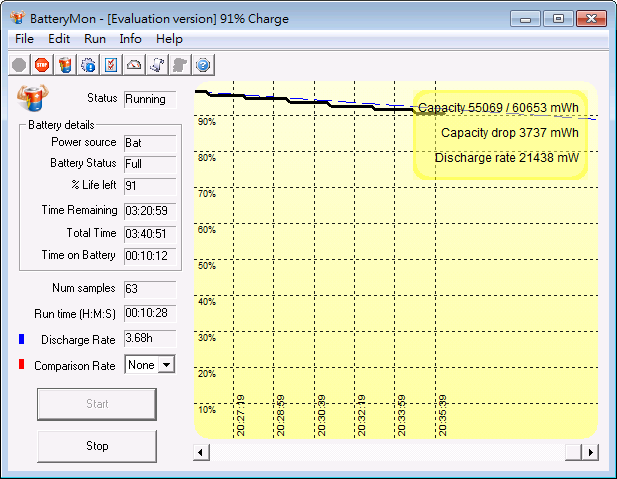Viewport: 617px width, 479px height.
Task: Click the disabled Start button
Action: (x=97, y=404)
